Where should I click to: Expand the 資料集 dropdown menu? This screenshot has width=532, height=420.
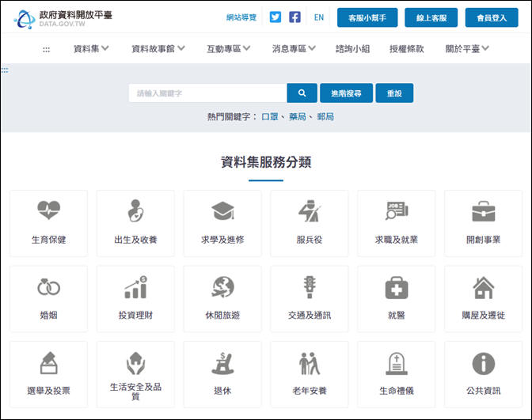pyautogui.click(x=91, y=49)
